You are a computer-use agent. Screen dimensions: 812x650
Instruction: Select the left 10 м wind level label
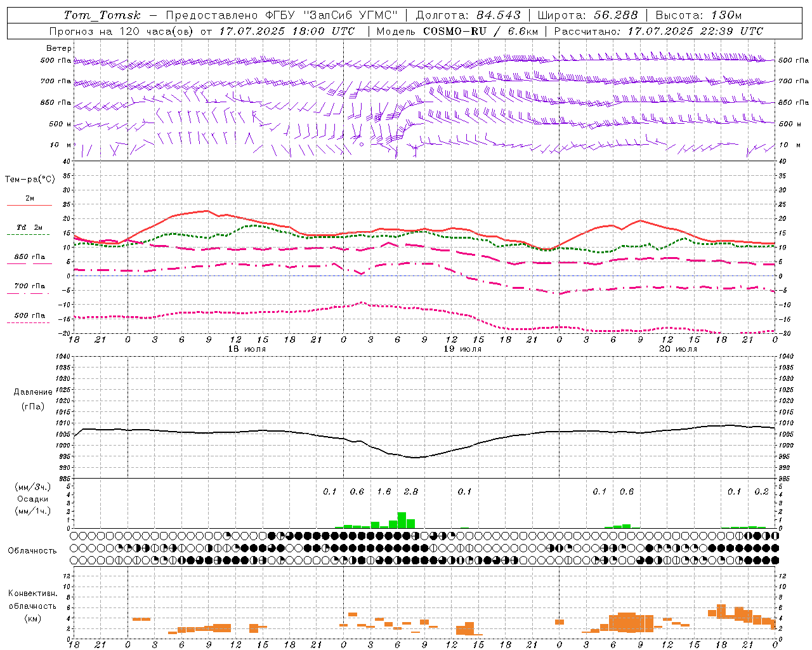[61, 145]
